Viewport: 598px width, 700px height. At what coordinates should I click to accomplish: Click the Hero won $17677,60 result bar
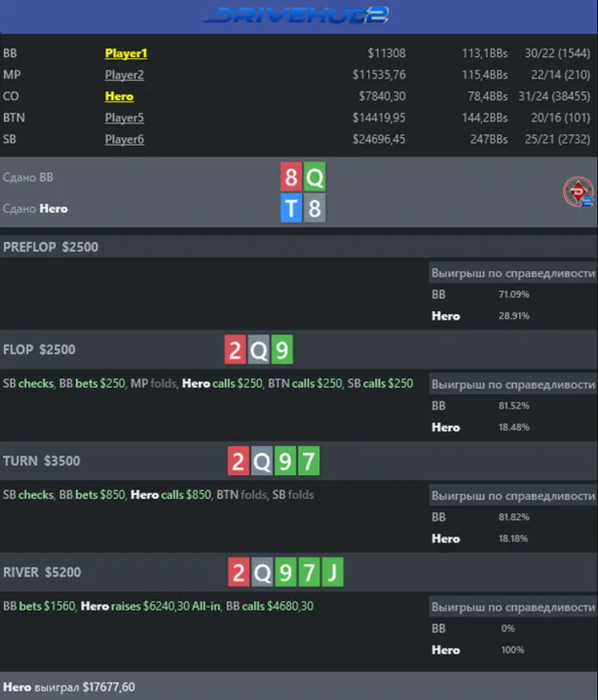pos(69,687)
